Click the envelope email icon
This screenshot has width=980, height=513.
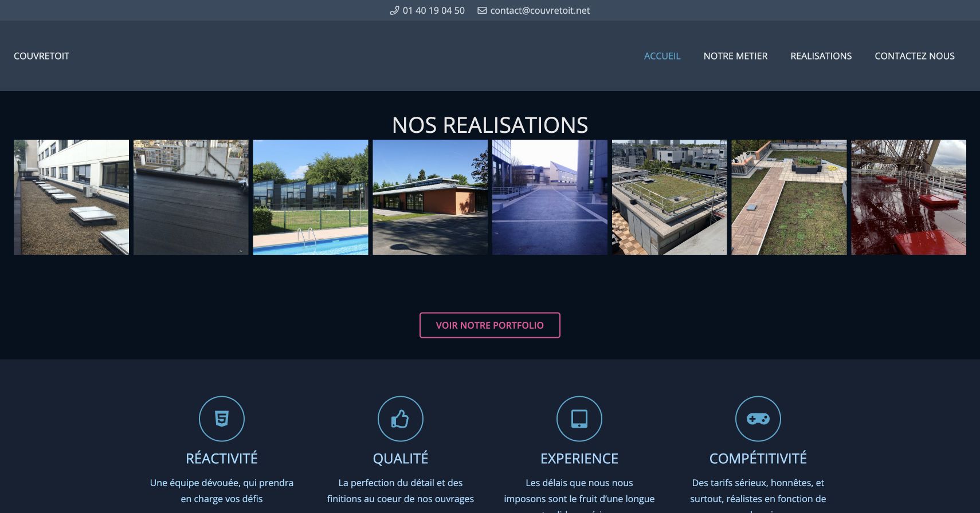[x=482, y=10]
